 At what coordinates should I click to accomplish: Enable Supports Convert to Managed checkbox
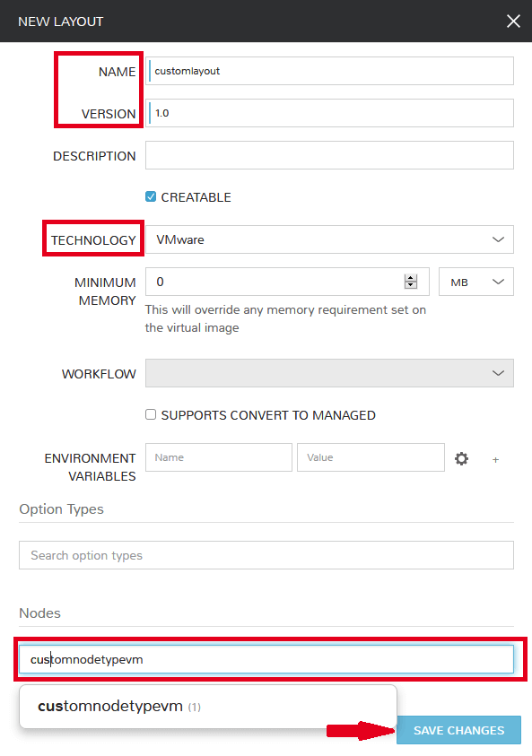coord(151,414)
